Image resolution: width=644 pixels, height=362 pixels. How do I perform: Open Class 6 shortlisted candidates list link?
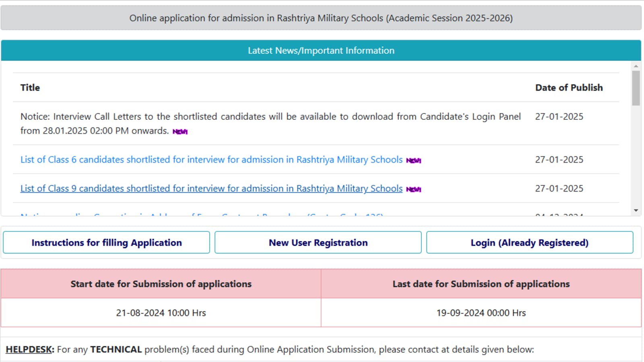coord(211,160)
